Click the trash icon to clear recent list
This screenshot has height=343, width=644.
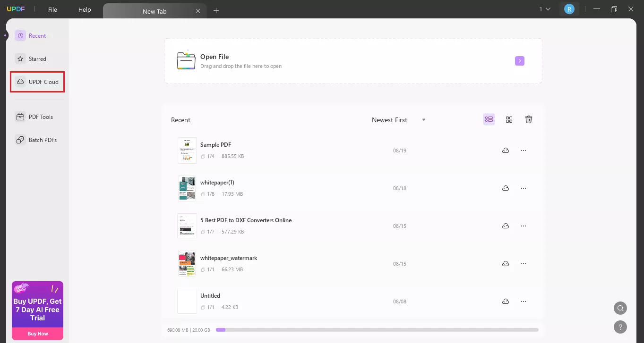(529, 120)
